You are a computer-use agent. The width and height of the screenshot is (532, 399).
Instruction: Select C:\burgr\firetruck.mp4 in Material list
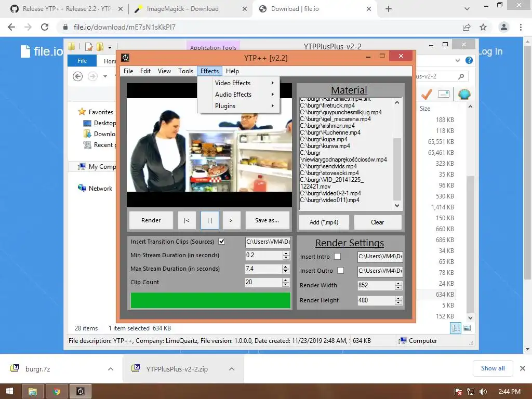(x=327, y=105)
